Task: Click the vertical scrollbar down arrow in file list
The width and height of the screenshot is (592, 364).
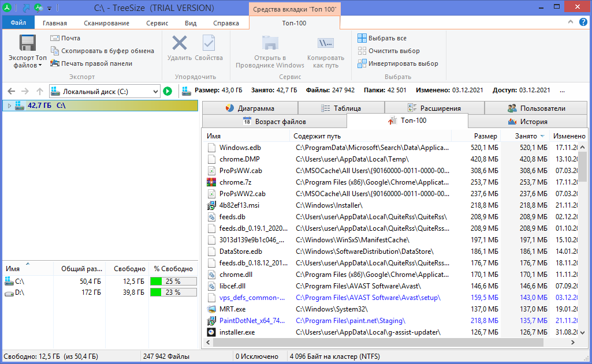Action: 583,333
